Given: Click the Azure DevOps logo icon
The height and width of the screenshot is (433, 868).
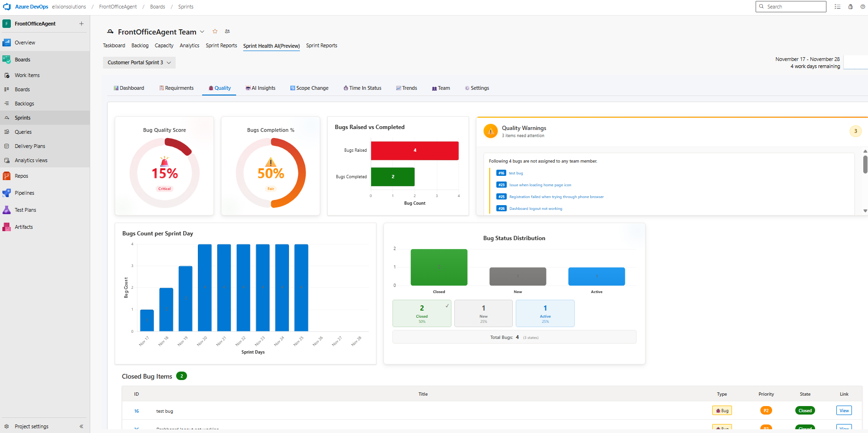Looking at the screenshot, I should click(7, 7).
